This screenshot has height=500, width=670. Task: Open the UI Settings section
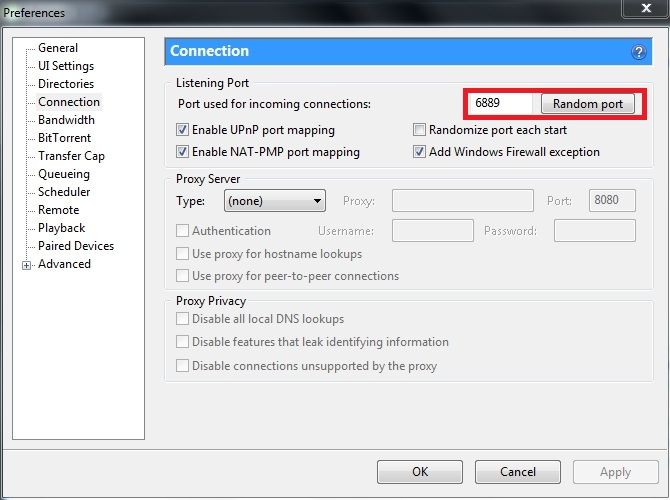pyautogui.click(x=64, y=66)
